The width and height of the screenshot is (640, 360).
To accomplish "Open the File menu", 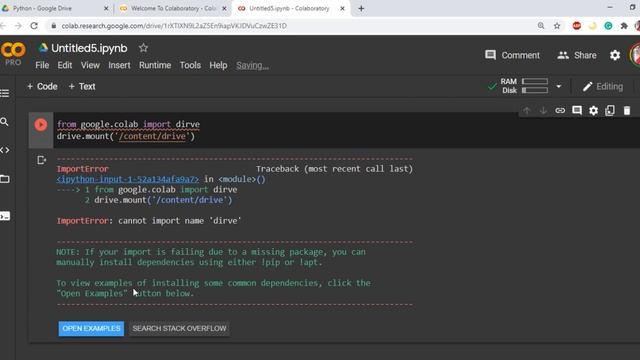I will (42, 65).
